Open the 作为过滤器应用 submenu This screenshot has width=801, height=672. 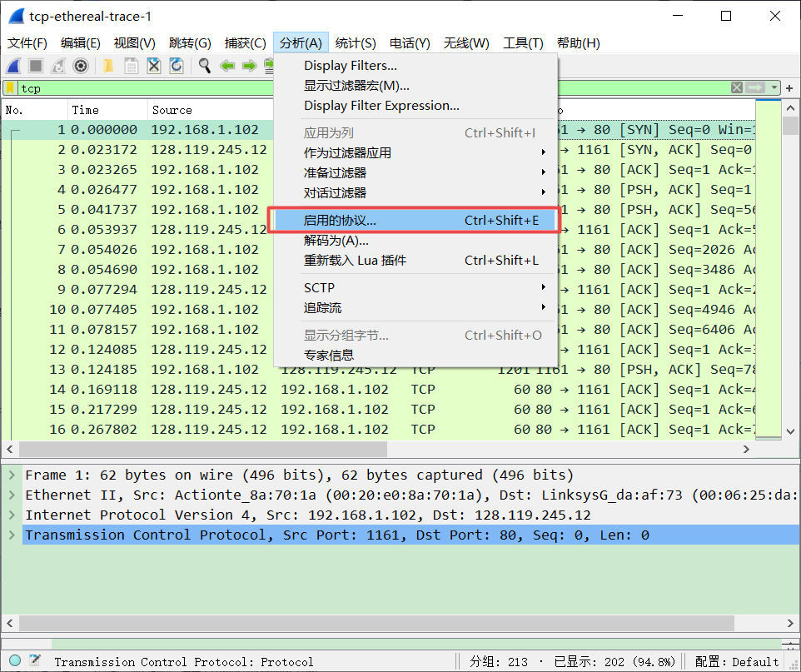(x=415, y=152)
